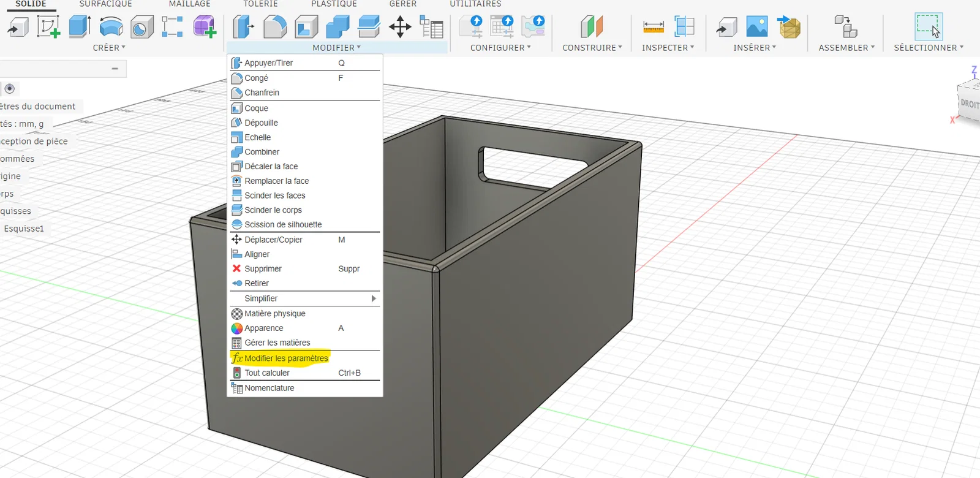980x478 pixels.
Task: Click the Move/Copy arrows toolbar icon
Action: pos(400,27)
